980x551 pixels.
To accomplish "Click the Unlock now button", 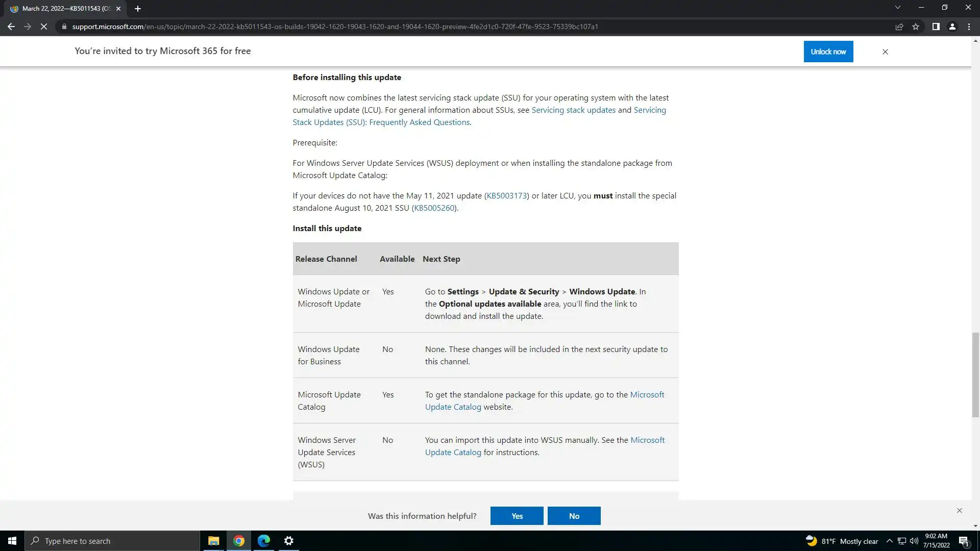I will (828, 52).
